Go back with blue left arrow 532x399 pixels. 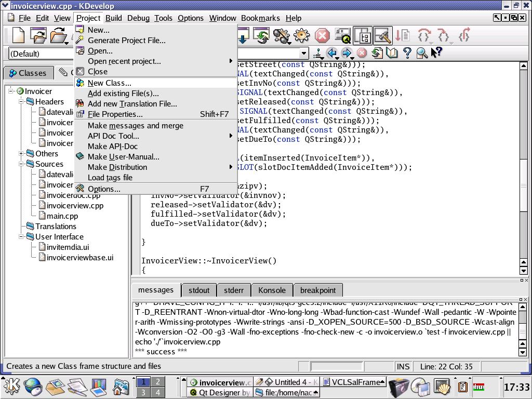point(332,53)
